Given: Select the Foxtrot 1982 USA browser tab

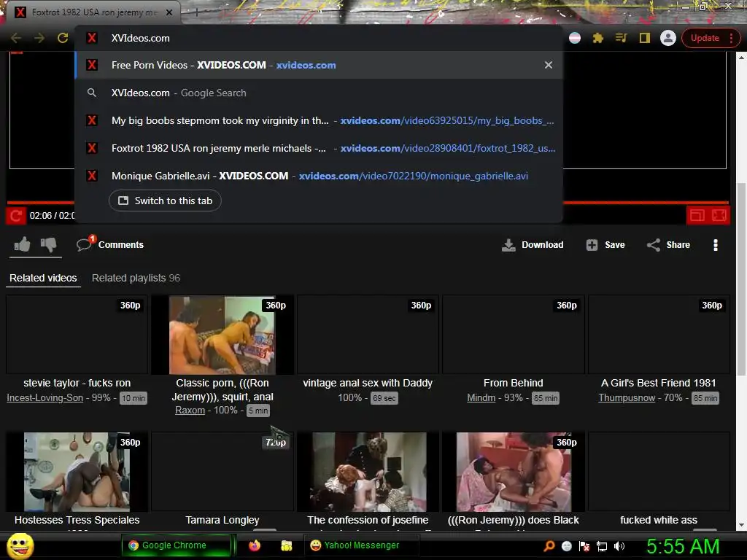Looking at the screenshot, I should point(93,12).
